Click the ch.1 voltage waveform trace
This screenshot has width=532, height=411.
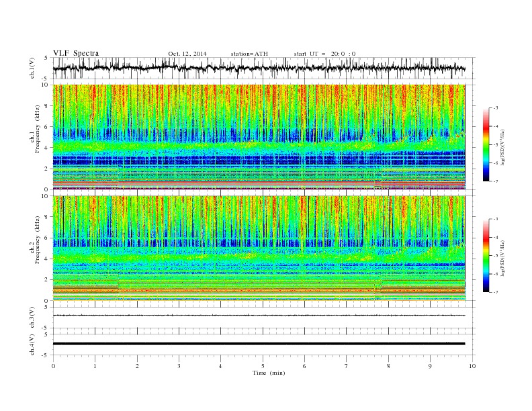259,68
